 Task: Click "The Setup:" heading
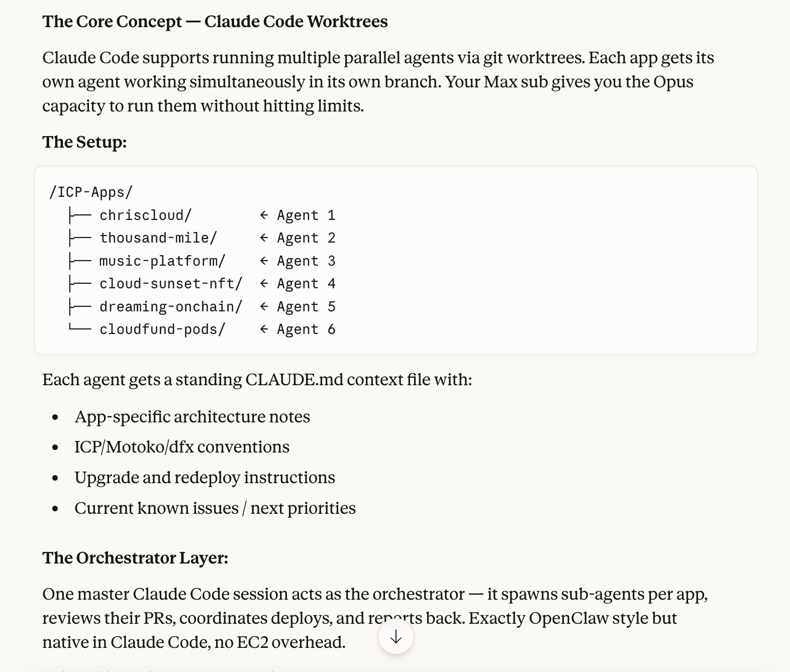click(x=84, y=142)
